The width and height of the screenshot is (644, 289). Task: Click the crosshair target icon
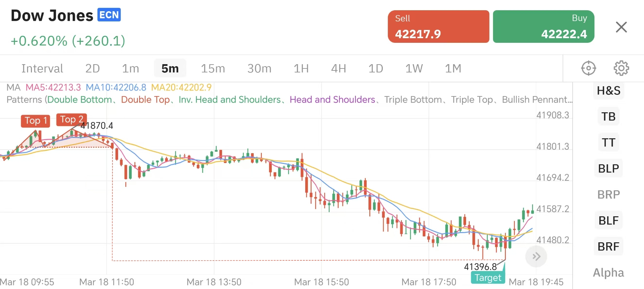point(588,68)
